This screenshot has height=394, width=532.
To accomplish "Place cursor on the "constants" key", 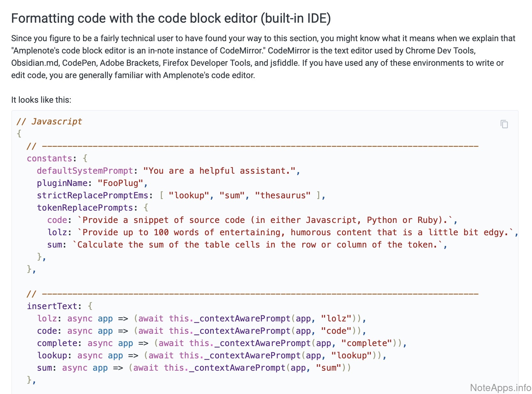I will pos(49,158).
